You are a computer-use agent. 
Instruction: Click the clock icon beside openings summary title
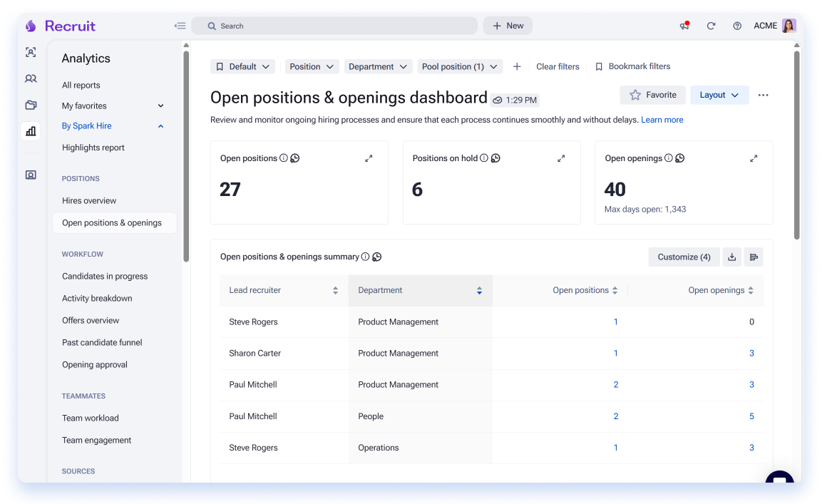[377, 257]
